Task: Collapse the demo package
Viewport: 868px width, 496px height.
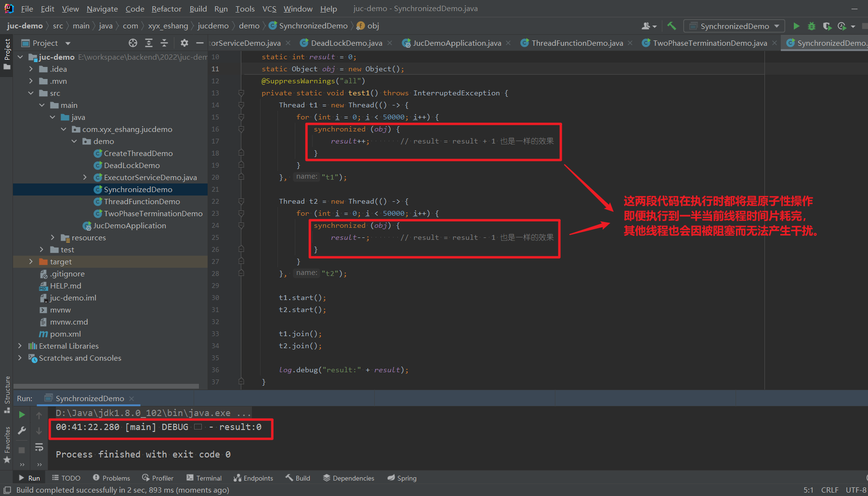Action: [x=74, y=141]
